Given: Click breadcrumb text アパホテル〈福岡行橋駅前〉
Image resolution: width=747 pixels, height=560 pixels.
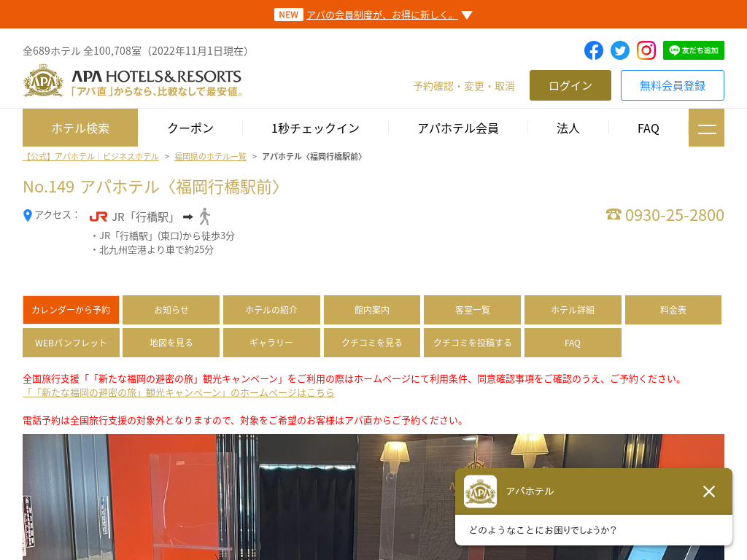Looking at the screenshot, I should click(312, 157).
